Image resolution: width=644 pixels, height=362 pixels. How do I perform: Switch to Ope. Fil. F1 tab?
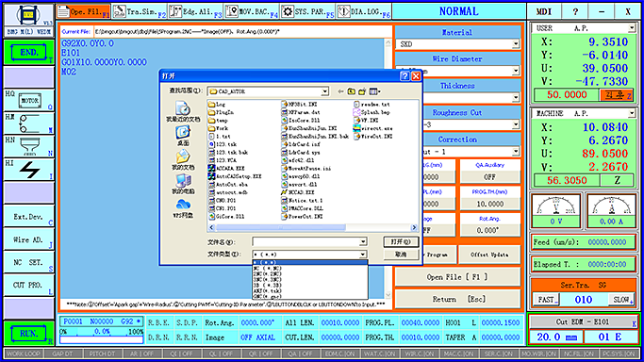coord(83,12)
